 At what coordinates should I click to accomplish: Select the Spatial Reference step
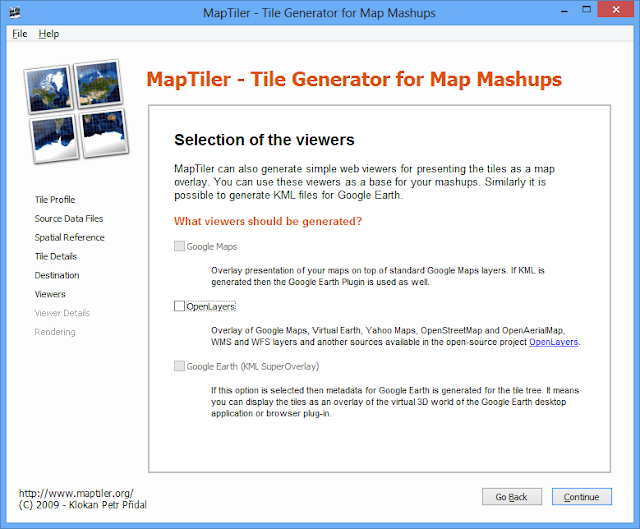[x=69, y=238]
